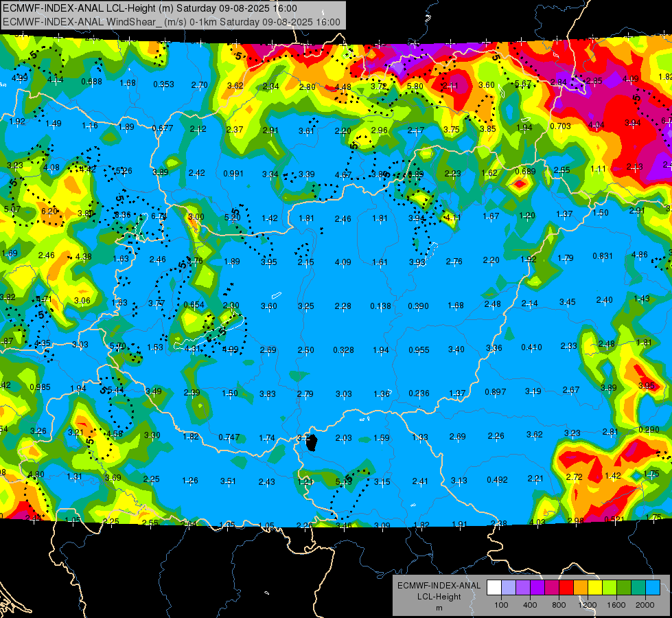The width and height of the screenshot is (672, 618).
Task: Click the wind shear value 5.67
Action: click(x=523, y=84)
